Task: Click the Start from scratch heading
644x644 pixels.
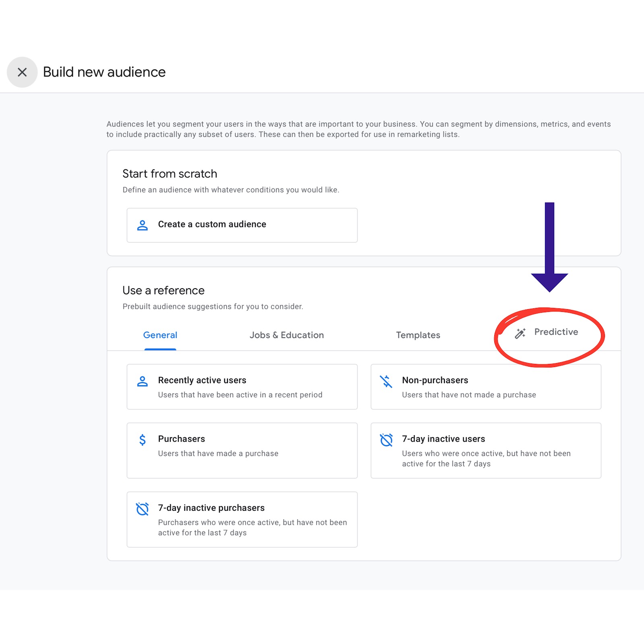Action: (170, 174)
